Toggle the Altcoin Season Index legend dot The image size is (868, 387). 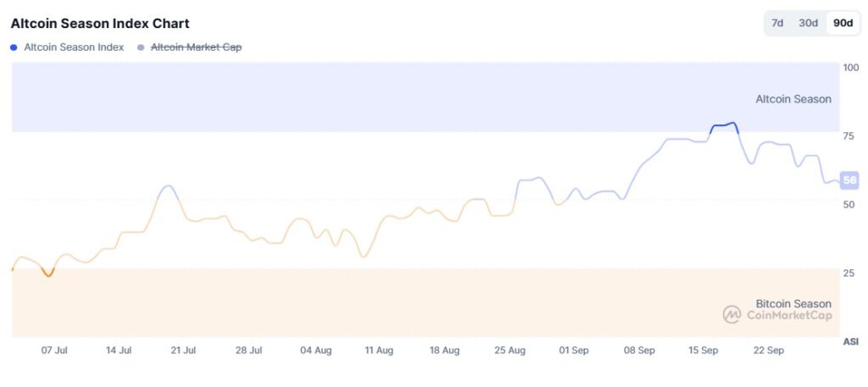(x=14, y=47)
